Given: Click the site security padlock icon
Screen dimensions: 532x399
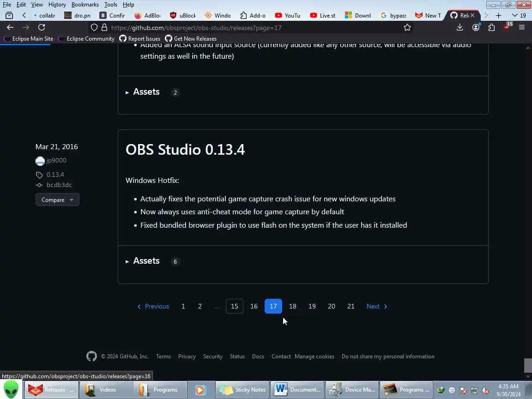Looking at the screenshot, I should pos(104,28).
